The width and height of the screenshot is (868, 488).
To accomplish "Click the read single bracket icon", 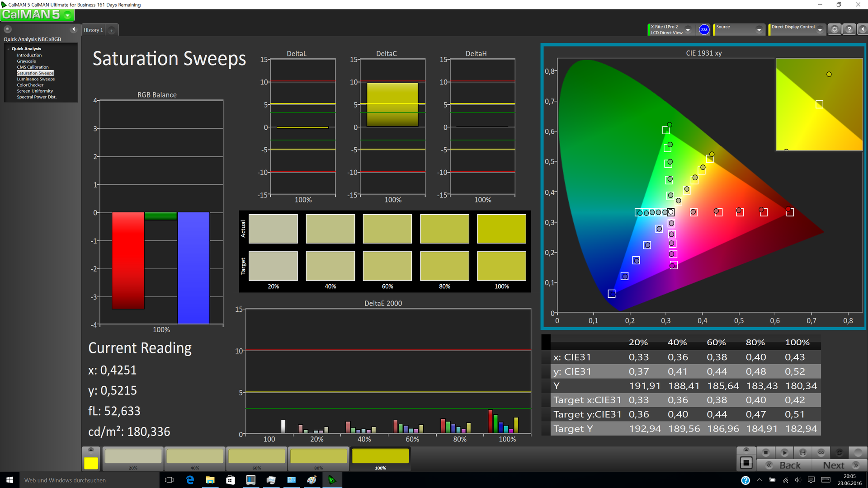I will tap(802, 452).
